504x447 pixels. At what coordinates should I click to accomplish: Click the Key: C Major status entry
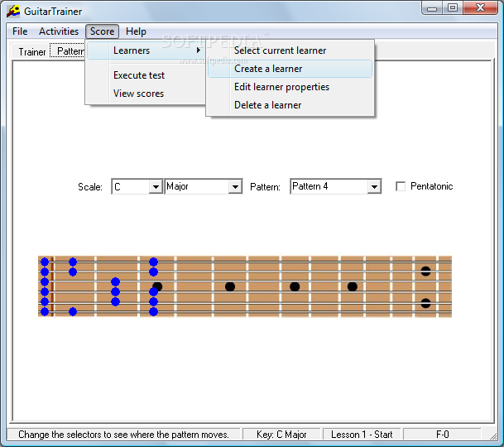click(x=281, y=435)
